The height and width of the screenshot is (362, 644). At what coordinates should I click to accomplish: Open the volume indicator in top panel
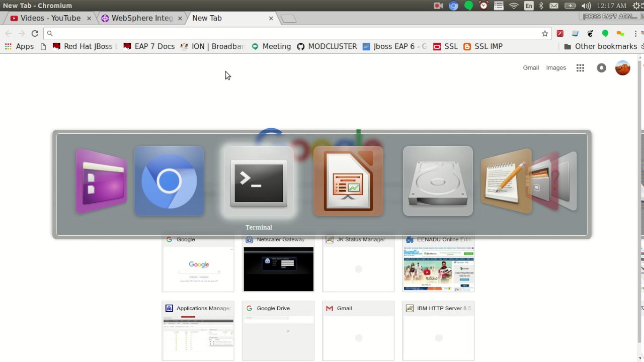(x=586, y=6)
